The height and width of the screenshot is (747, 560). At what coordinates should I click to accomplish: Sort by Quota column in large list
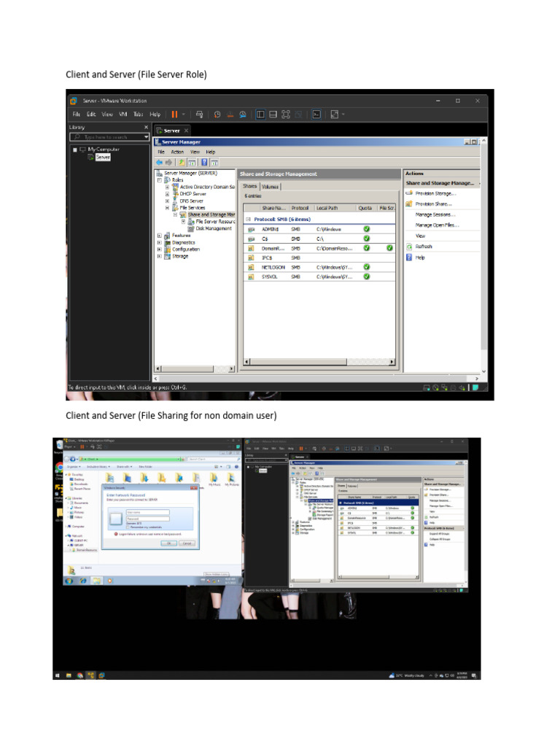[x=367, y=208]
